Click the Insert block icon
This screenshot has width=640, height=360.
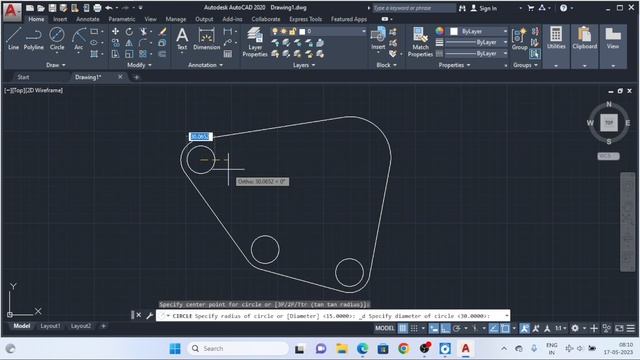tap(378, 38)
